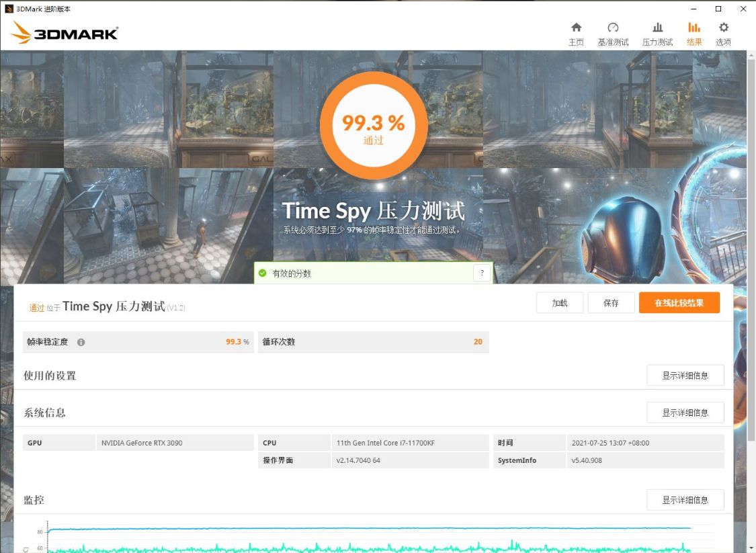The height and width of the screenshot is (553, 756).
Task: Click the 加载 load button
Action: pyautogui.click(x=560, y=302)
